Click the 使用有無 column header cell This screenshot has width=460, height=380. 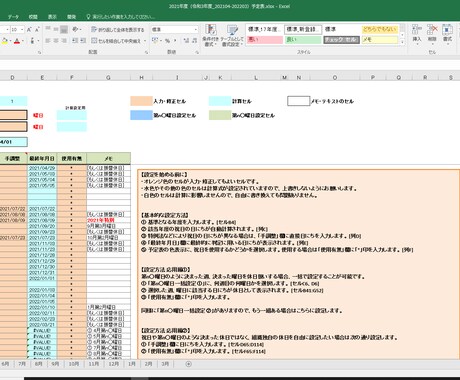click(72, 158)
